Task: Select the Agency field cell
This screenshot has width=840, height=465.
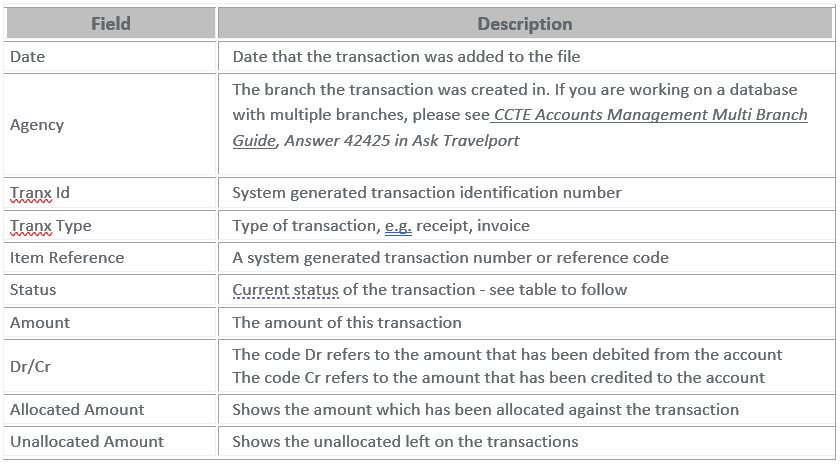Action: pos(110,124)
